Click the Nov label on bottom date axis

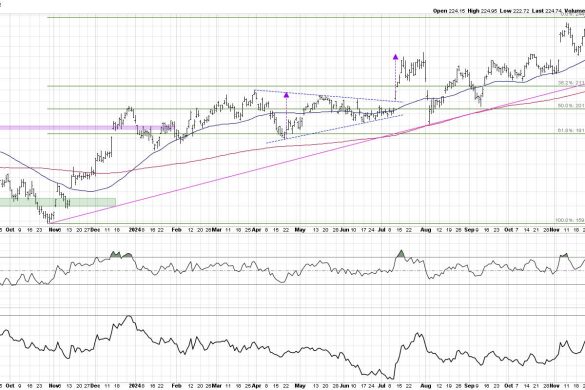(55, 385)
